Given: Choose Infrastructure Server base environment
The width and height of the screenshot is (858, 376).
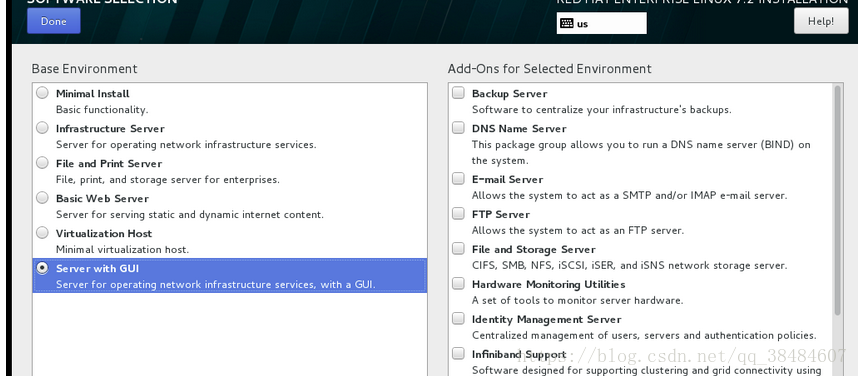Looking at the screenshot, I should (x=42, y=128).
